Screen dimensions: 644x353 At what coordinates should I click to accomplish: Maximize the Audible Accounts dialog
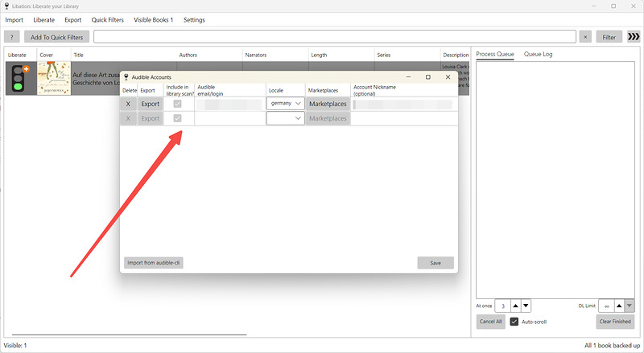pyautogui.click(x=428, y=76)
